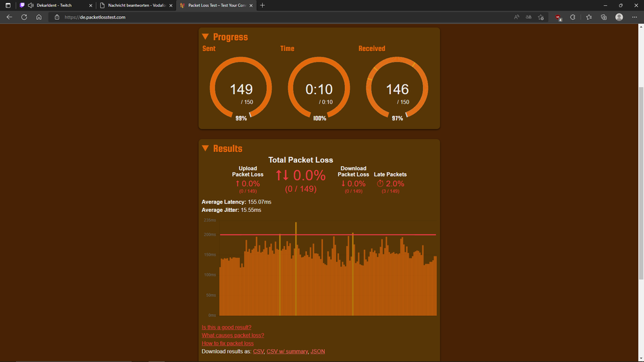Click the Time gauge showing 0:10
644x362 pixels.
[x=319, y=88]
